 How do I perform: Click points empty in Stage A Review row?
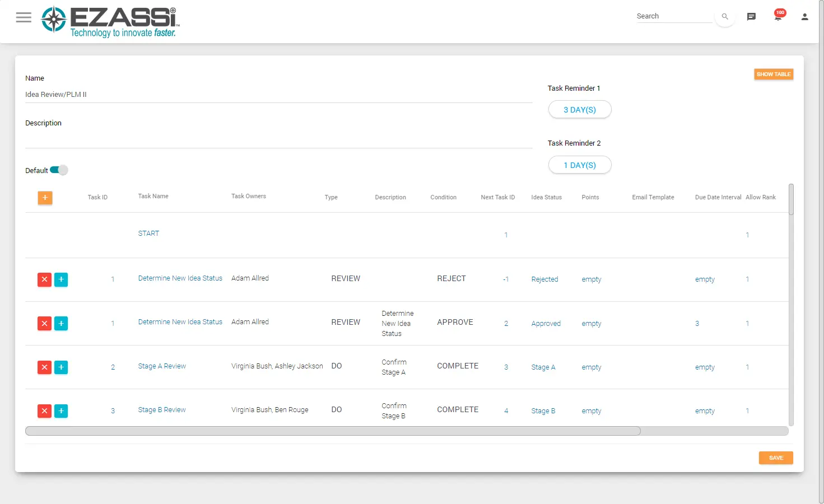592,367
